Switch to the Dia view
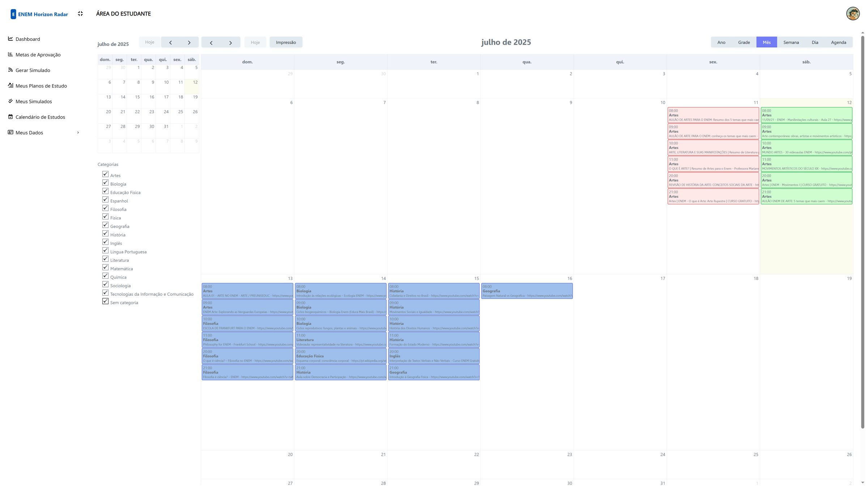 [815, 42]
